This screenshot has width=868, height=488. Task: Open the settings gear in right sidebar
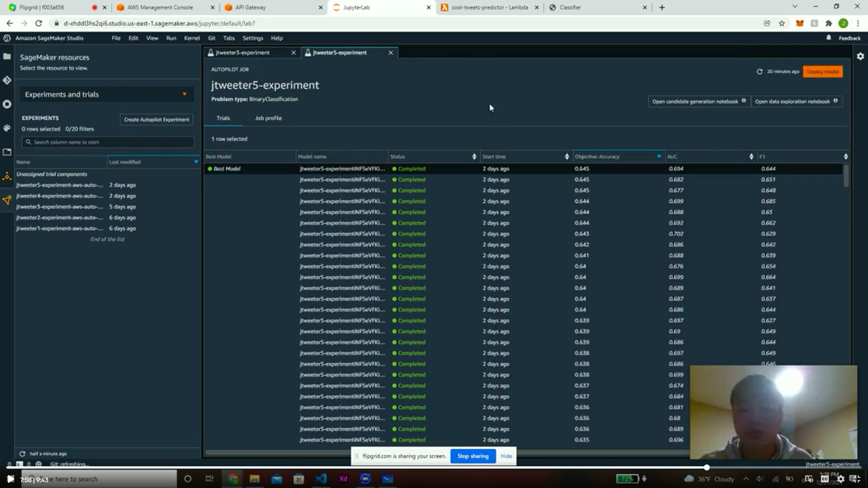860,56
